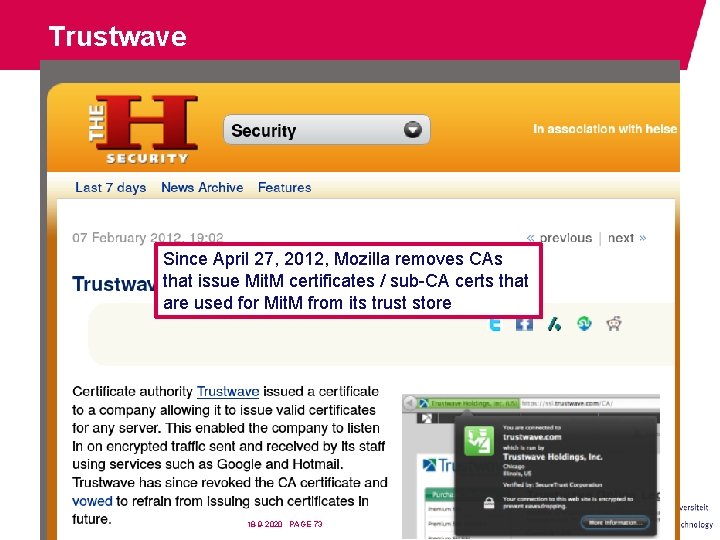Open the Security section dropdown
The height and width of the screenshot is (540, 720).
[326, 130]
